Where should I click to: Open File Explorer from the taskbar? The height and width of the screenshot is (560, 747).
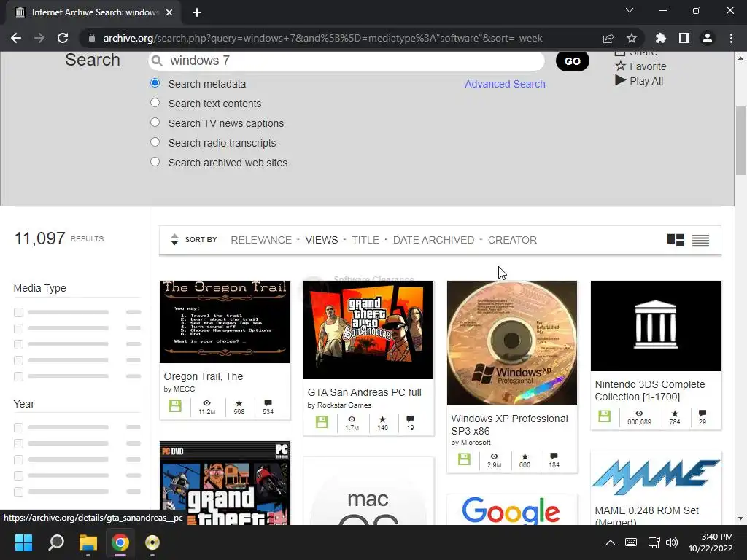pos(88,542)
